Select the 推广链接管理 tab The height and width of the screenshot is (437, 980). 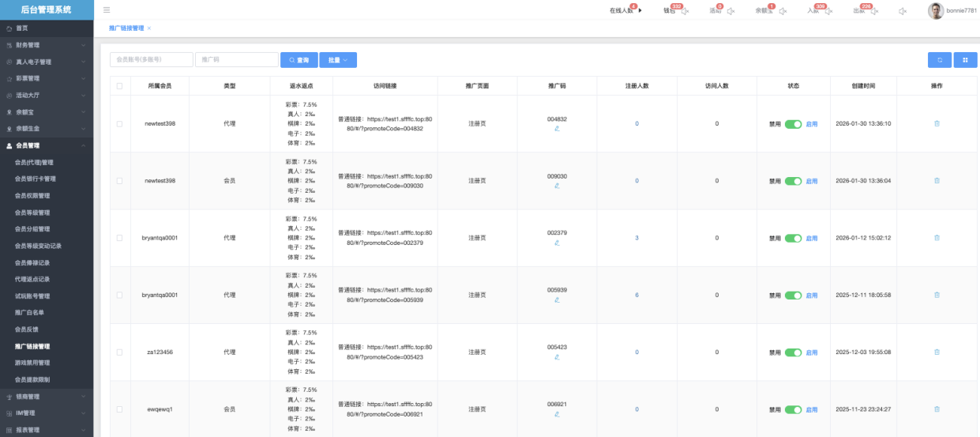(x=126, y=28)
